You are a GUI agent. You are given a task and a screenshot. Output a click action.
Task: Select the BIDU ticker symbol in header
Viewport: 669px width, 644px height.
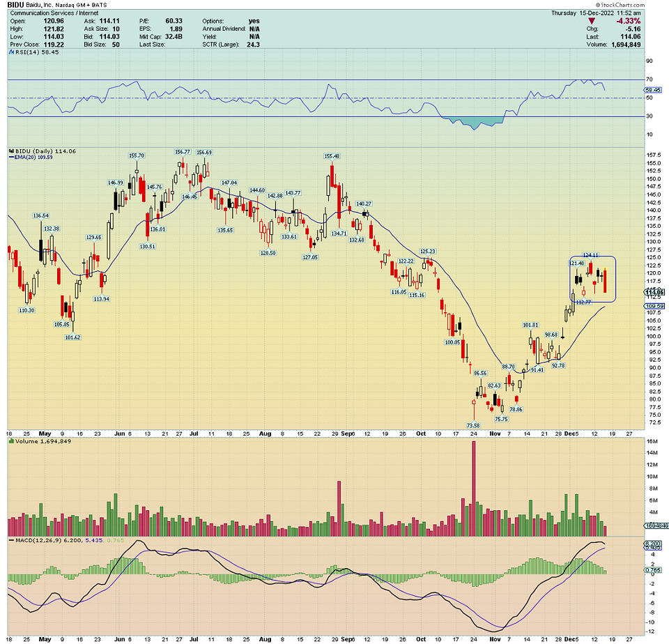pos(16,5)
